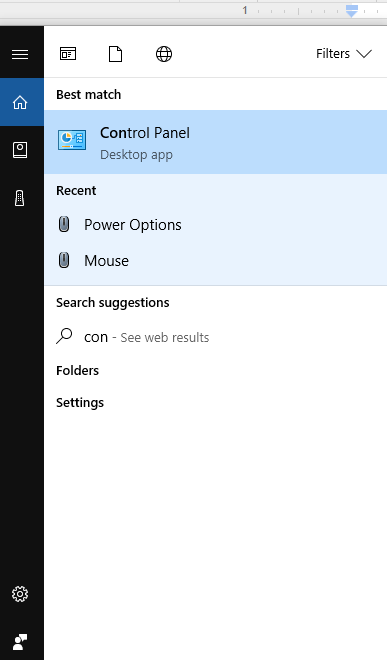This screenshot has height=660, width=387.
Task: Select the Folders category heading
Action: [77, 370]
